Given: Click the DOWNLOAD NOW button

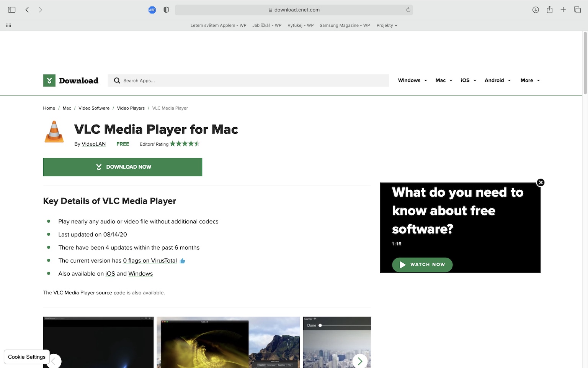Looking at the screenshot, I should coord(122,167).
